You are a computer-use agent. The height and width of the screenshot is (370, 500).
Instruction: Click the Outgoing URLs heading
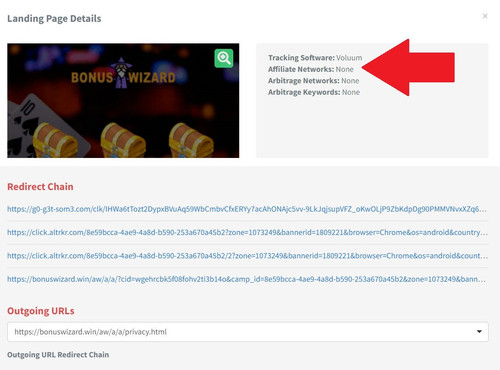[x=41, y=311]
